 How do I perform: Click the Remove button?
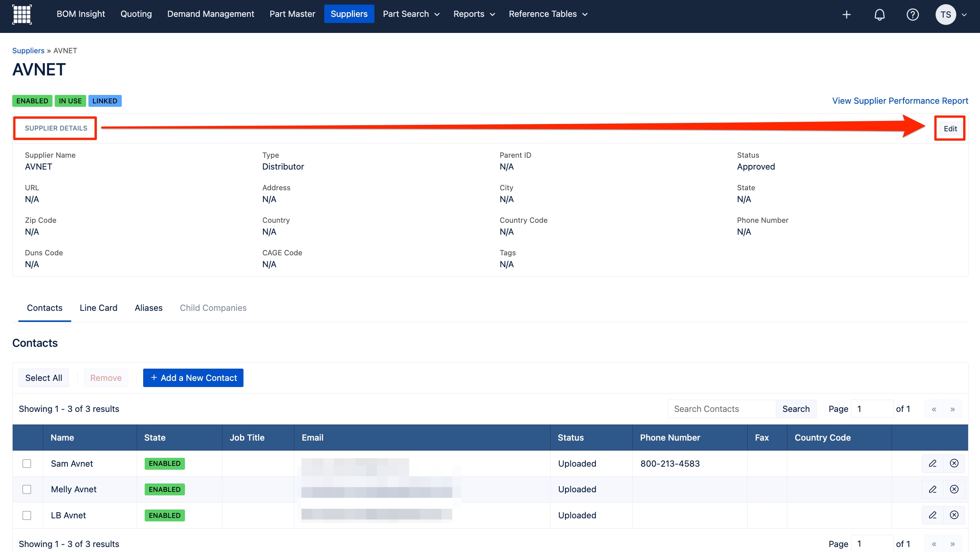(106, 378)
